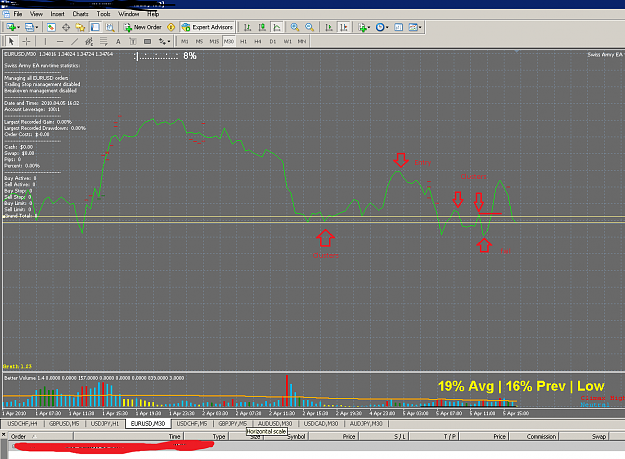Expand the Periods dropdown arrow

pos(387,27)
